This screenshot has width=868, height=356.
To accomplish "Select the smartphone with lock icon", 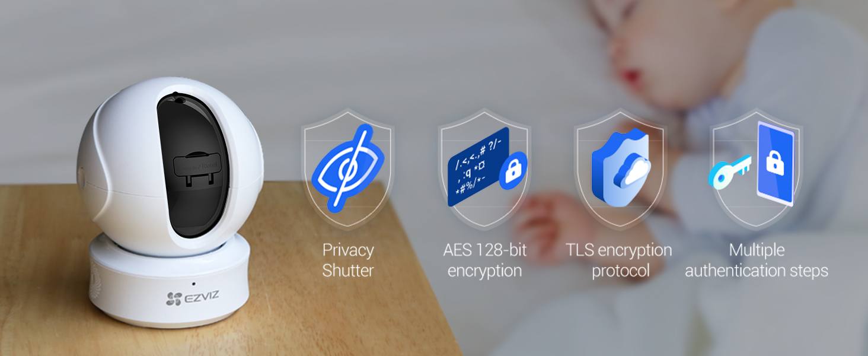I will [x=776, y=163].
